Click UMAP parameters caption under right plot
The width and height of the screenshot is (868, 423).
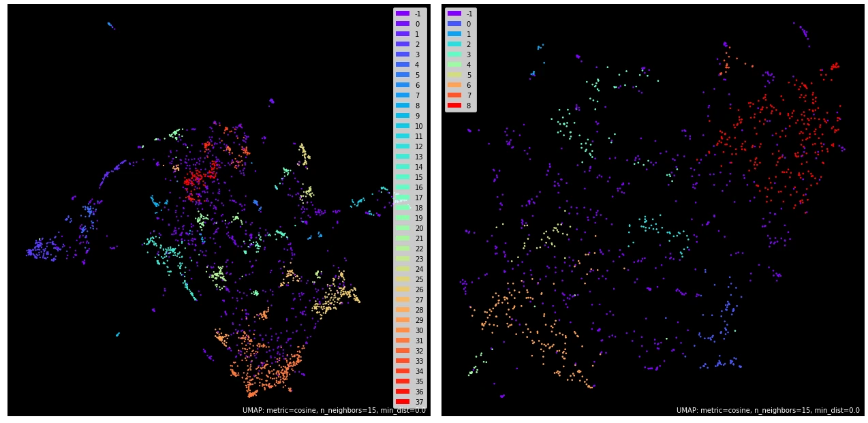tap(768, 411)
